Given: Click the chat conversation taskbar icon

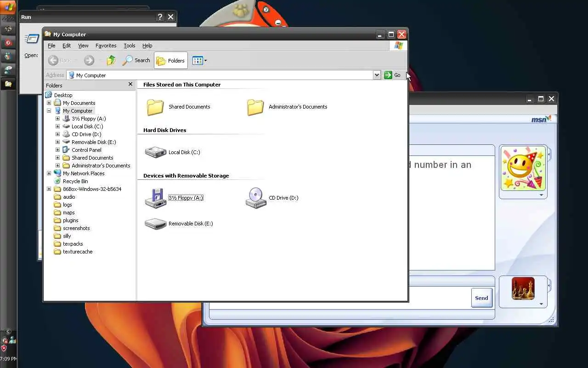Looking at the screenshot, I should (8, 70).
